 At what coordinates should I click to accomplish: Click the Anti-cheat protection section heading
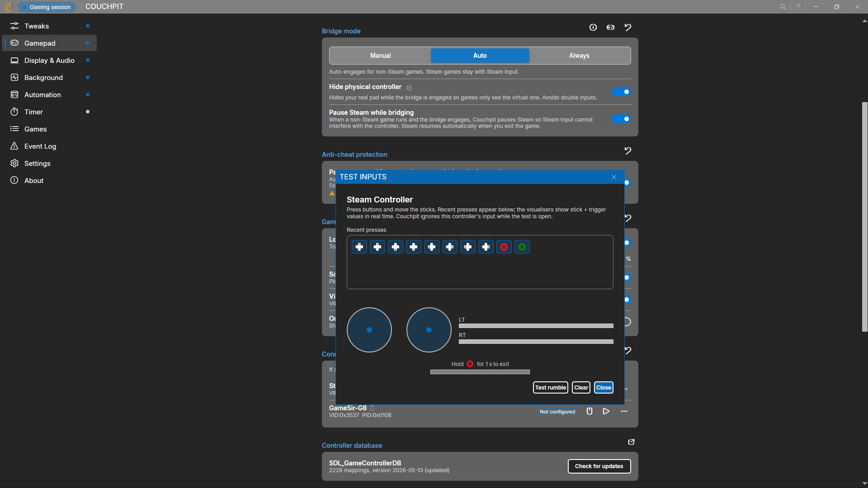354,155
